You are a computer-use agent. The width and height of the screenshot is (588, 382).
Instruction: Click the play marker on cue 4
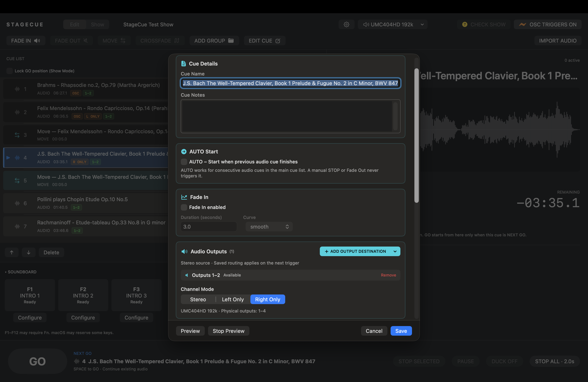(8, 158)
